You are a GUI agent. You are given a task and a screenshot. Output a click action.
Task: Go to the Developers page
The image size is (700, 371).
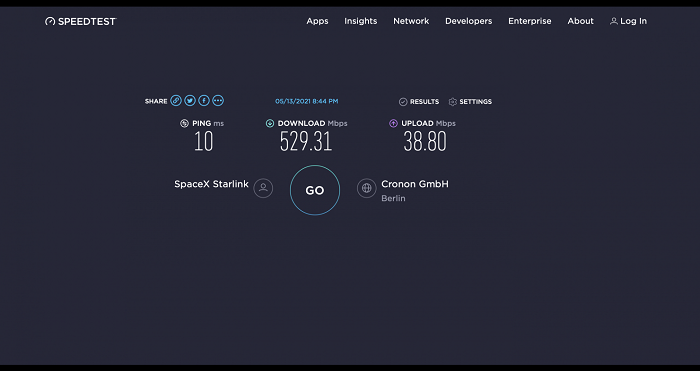469,21
